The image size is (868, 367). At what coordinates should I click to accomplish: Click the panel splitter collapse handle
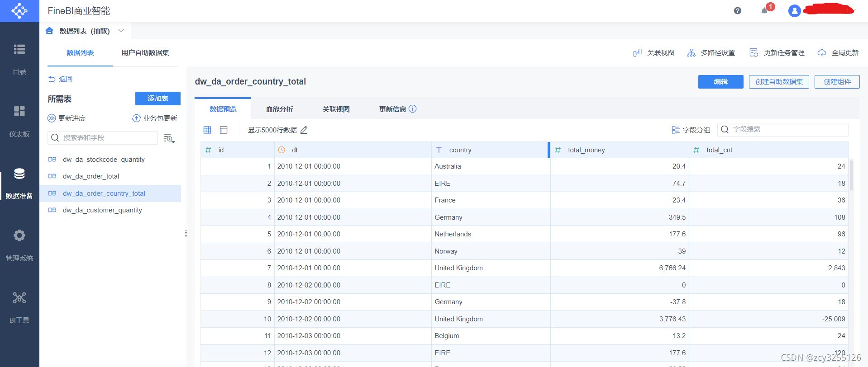click(186, 234)
